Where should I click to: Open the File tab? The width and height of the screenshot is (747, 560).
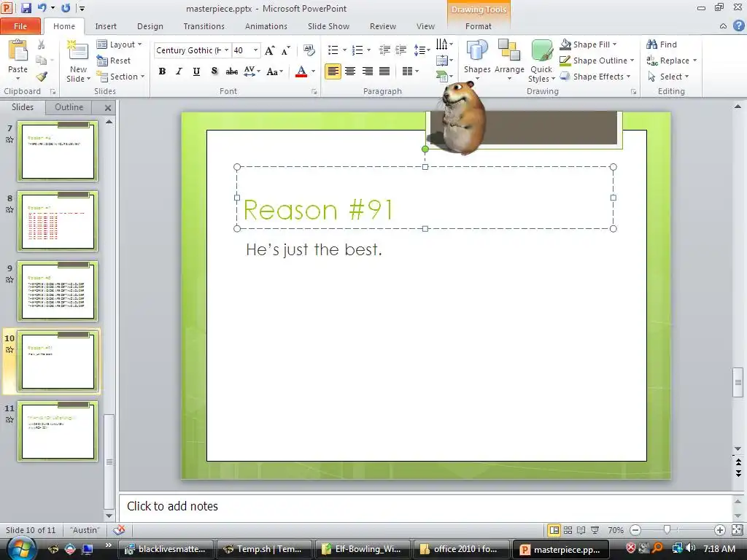coord(20,26)
